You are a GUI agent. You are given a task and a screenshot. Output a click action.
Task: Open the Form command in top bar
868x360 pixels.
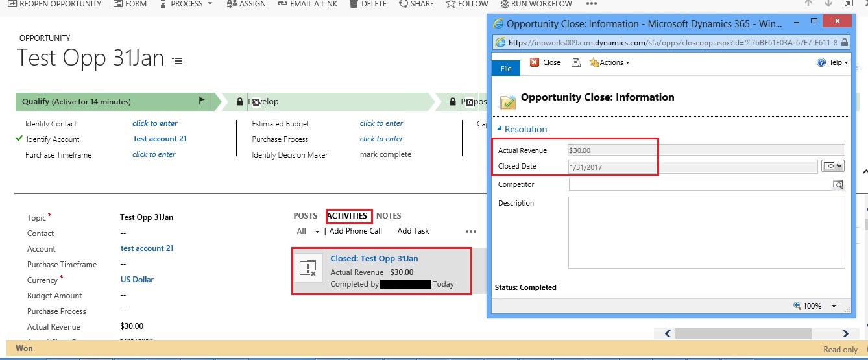coord(130,4)
